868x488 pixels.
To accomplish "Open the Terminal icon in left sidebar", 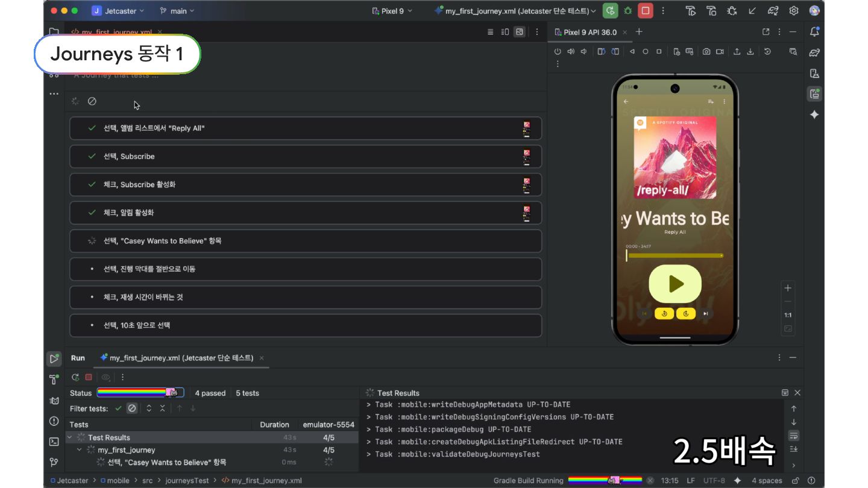I will [x=54, y=442].
